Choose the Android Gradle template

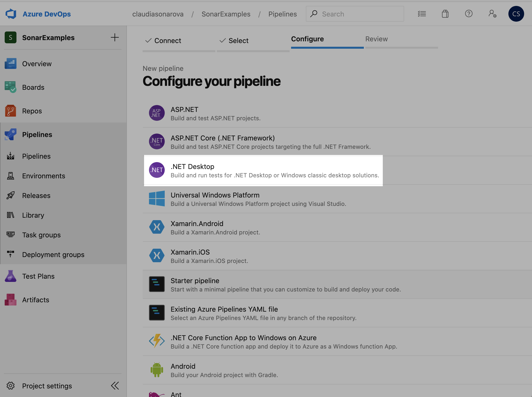coord(337,370)
